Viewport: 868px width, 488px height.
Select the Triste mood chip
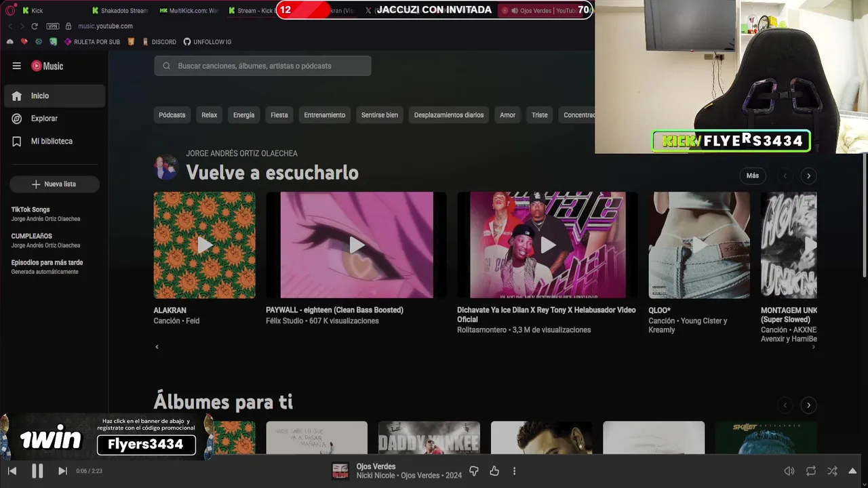click(540, 115)
